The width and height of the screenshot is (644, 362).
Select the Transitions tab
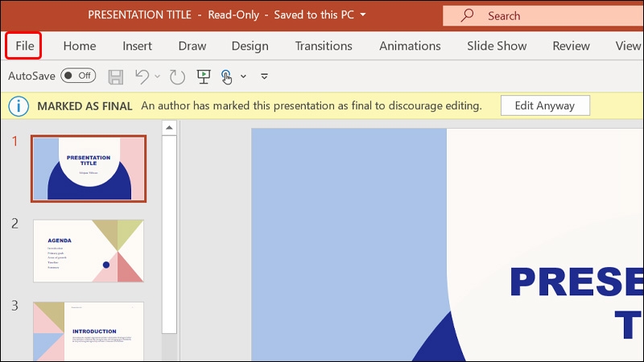(x=324, y=46)
